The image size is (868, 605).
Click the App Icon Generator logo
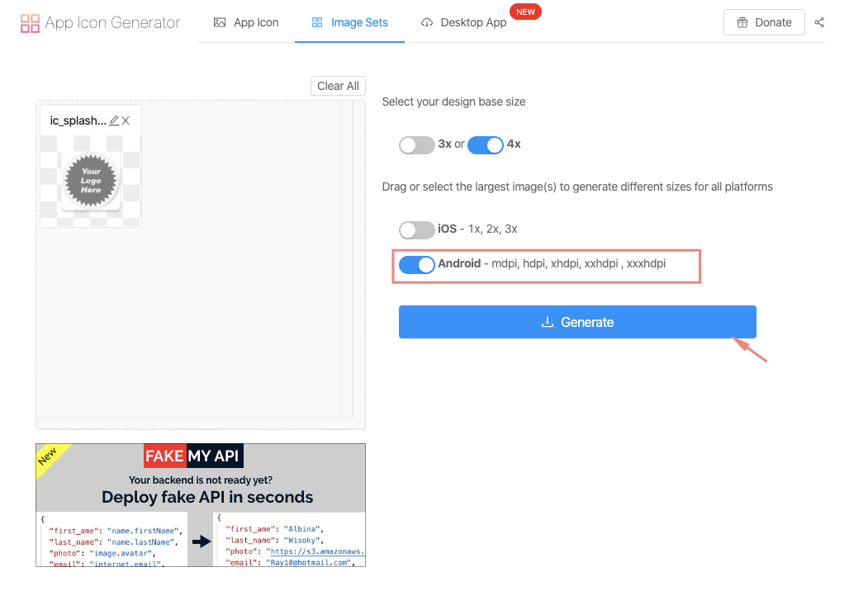[30, 23]
